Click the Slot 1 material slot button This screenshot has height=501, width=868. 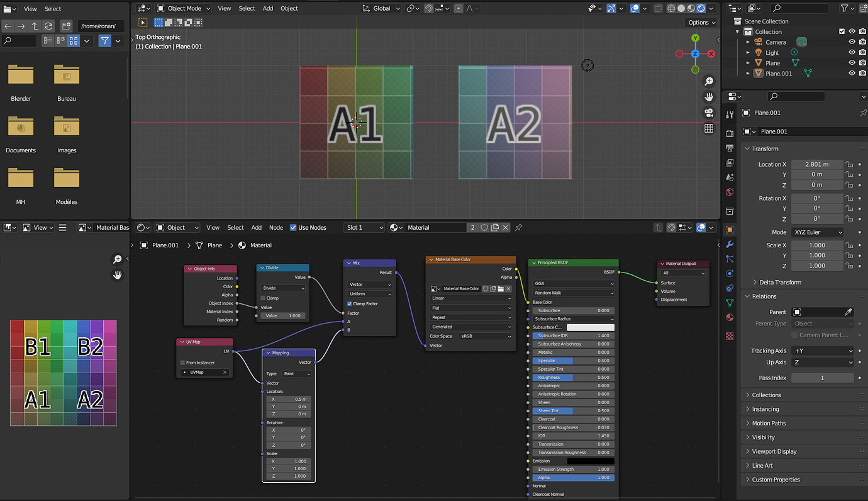click(x=364, y=227)
